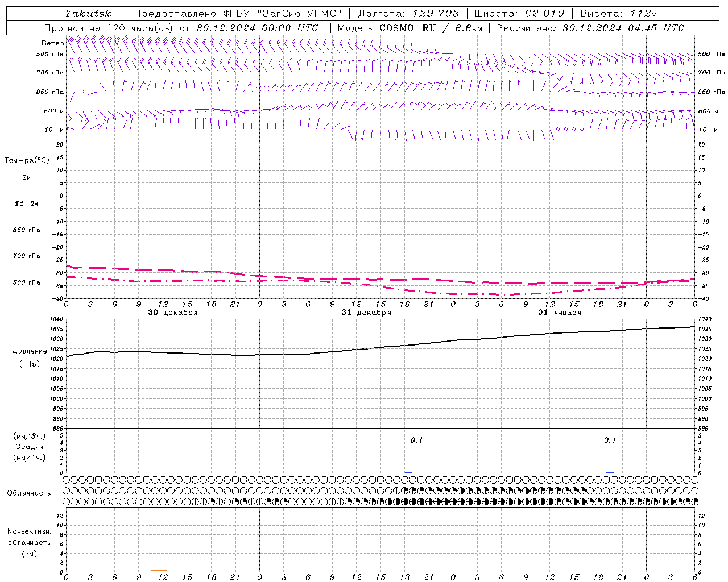Click the 'Давление' pressure panel label

click(x=30, y=351)
